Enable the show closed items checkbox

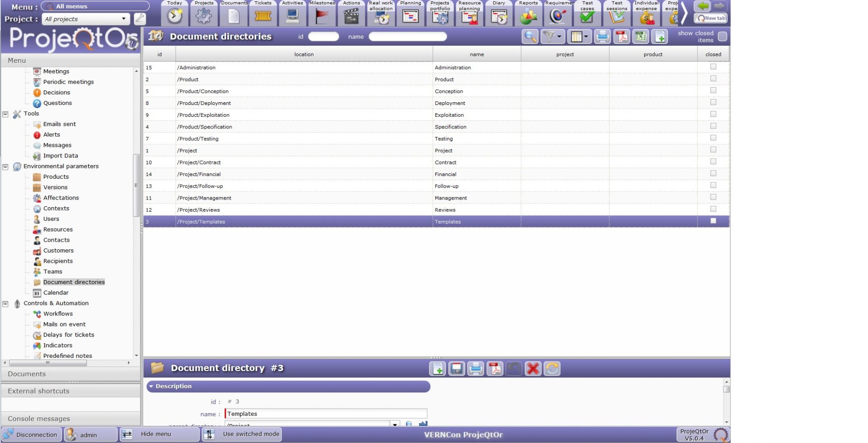(722, 37)
